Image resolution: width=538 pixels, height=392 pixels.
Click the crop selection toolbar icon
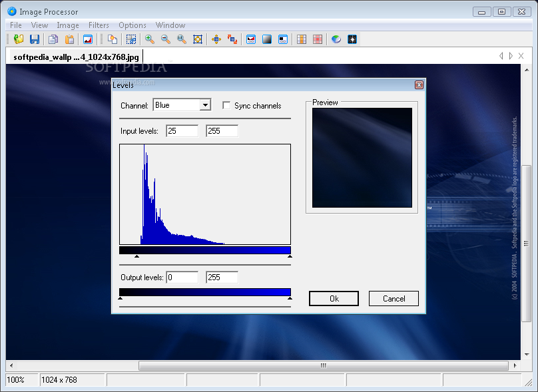pos(131,39)
